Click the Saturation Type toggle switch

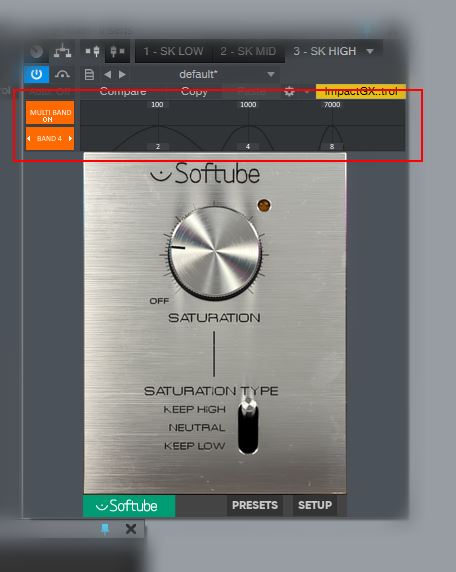point(248,426)
